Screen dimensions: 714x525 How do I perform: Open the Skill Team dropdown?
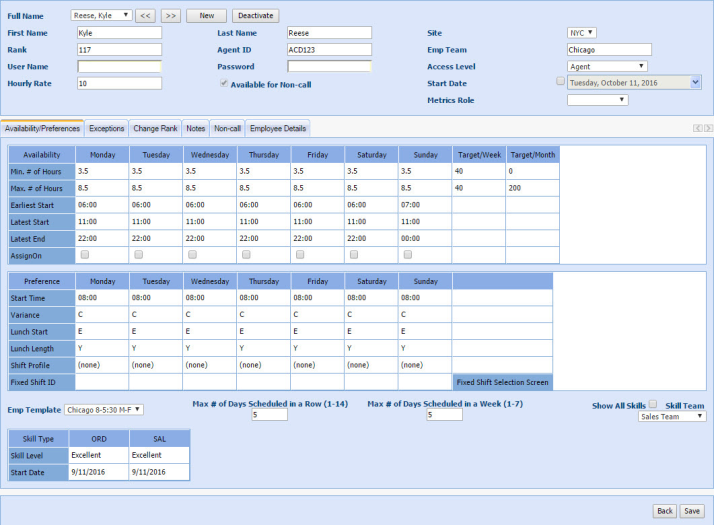click(672, 417)
